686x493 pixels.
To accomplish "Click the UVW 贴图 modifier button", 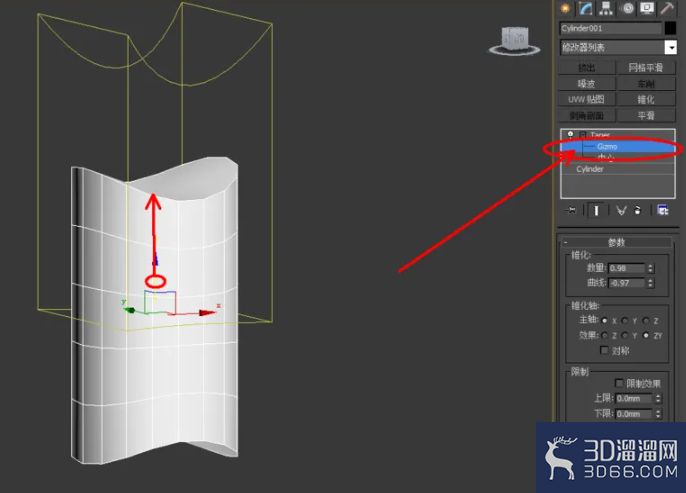I will click(x=587, y=99).
